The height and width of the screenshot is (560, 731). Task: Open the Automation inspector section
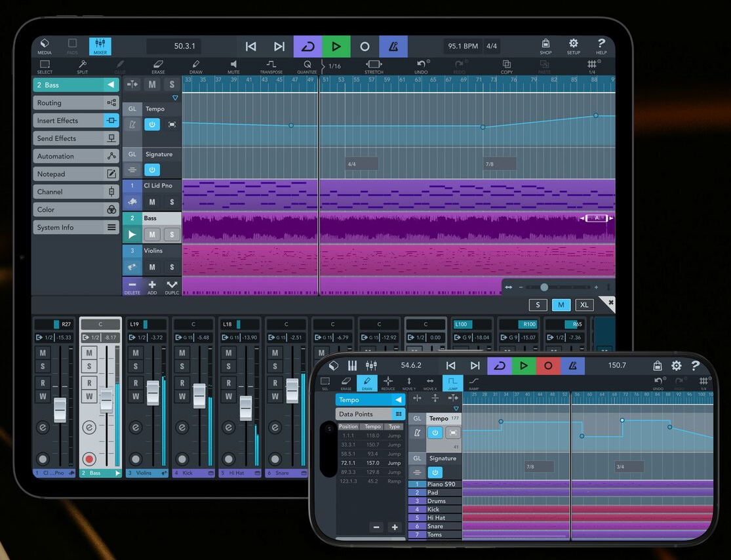click(76, 156)
